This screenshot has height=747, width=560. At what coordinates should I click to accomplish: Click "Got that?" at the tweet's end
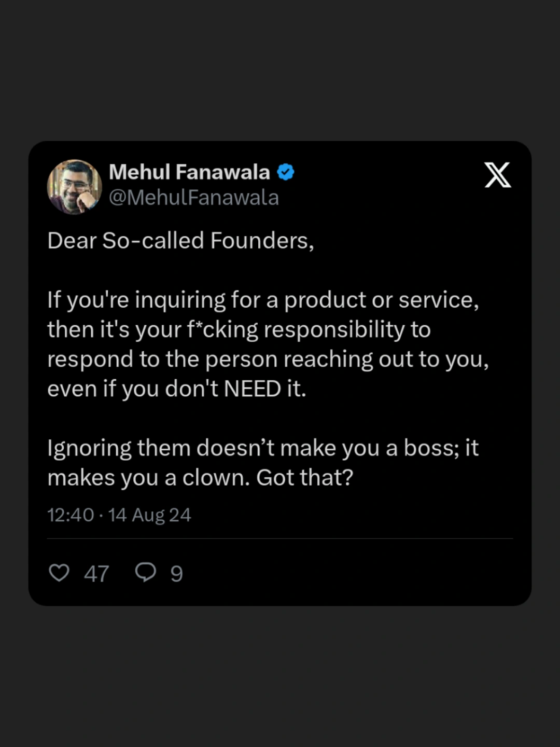click(x=304, y=478)
